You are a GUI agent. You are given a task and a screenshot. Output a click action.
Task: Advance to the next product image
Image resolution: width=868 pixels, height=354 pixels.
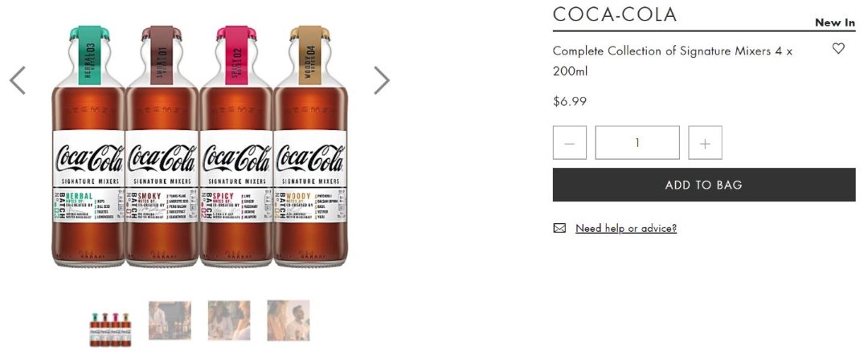click(382, 80)
